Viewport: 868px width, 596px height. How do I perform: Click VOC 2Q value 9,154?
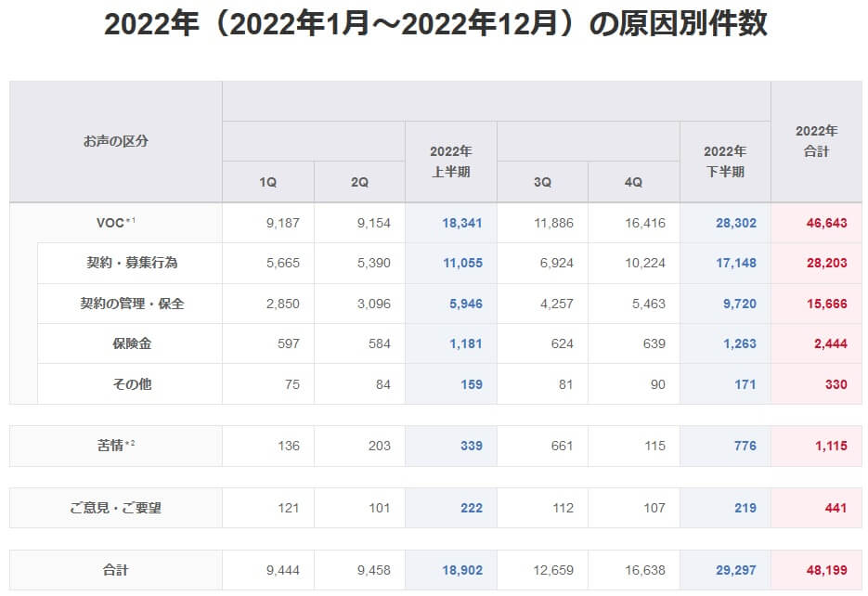(x=374, y=223)
